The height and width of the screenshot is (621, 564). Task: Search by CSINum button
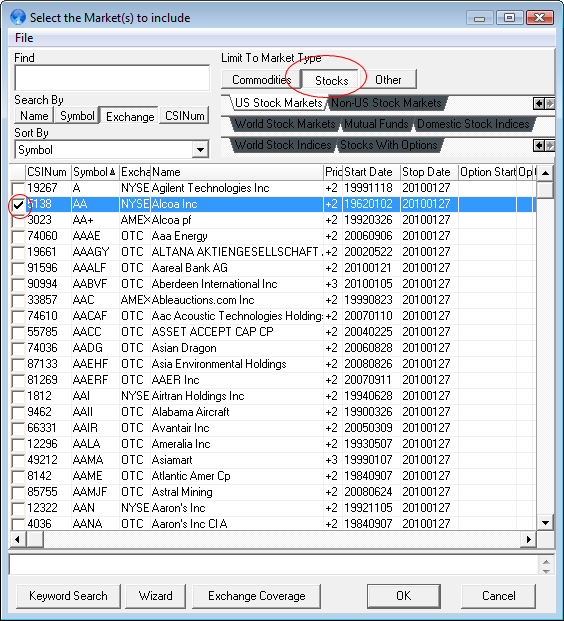184,116
